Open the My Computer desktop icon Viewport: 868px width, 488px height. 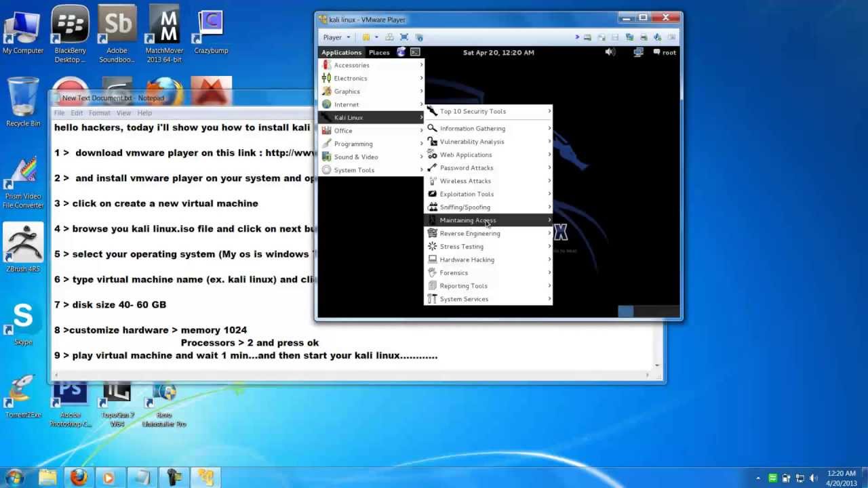[23, 33]
